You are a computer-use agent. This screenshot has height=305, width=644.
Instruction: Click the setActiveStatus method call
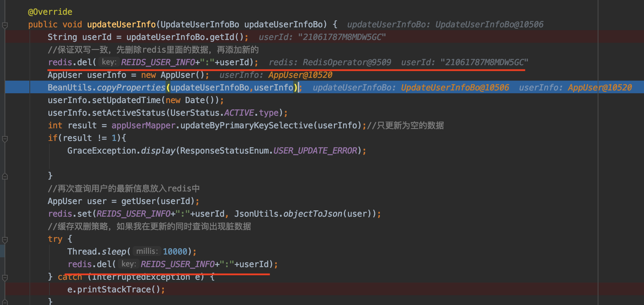129,113
